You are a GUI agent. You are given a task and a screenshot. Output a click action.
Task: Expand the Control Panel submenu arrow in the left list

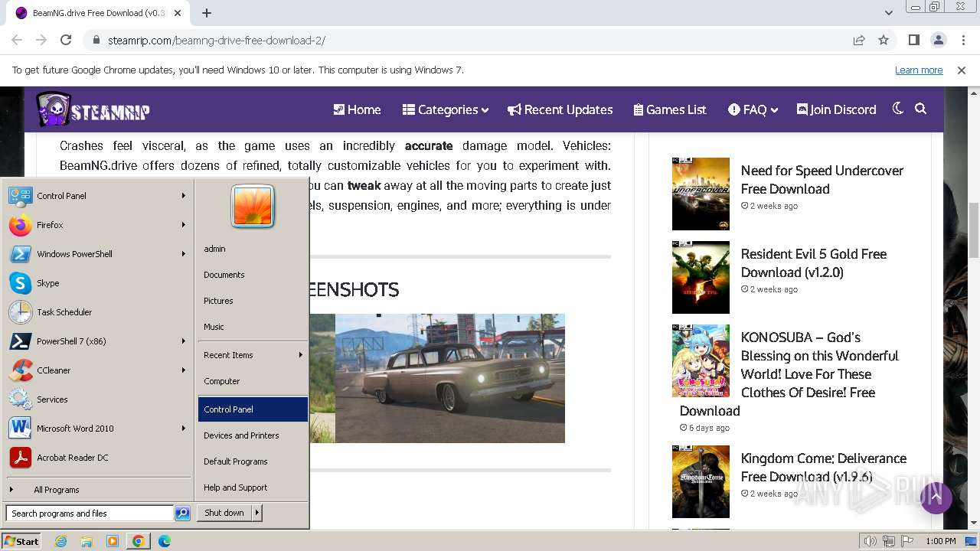pyautogui.click(x=184, y=196)
